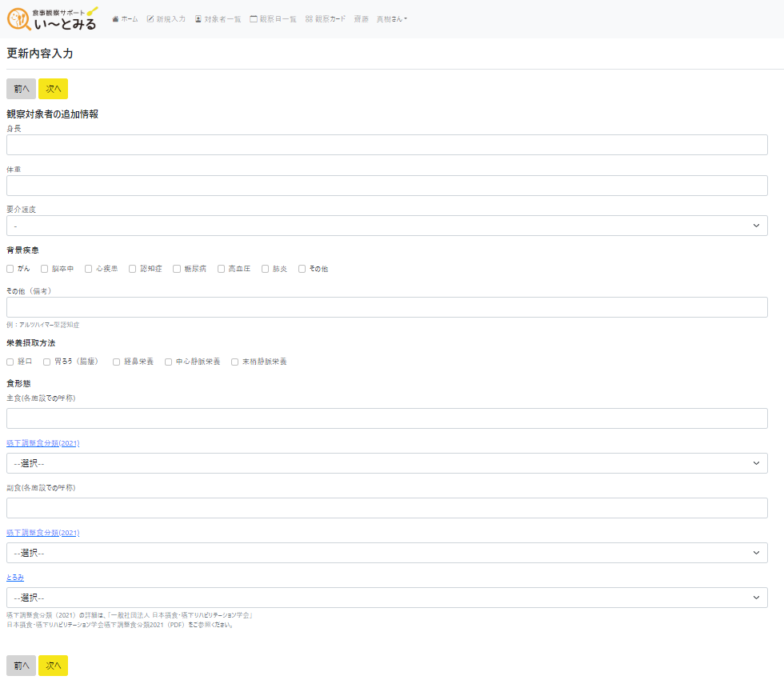Check the 経口 checkbox
784x684 pixels.
pyautogui.click(x=10, y=362)
